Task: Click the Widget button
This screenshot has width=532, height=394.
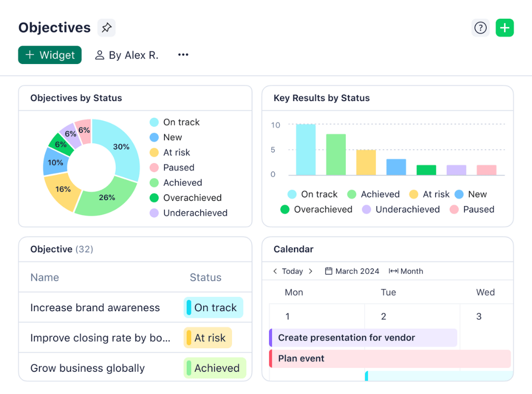Action: (x=49, y=55)
